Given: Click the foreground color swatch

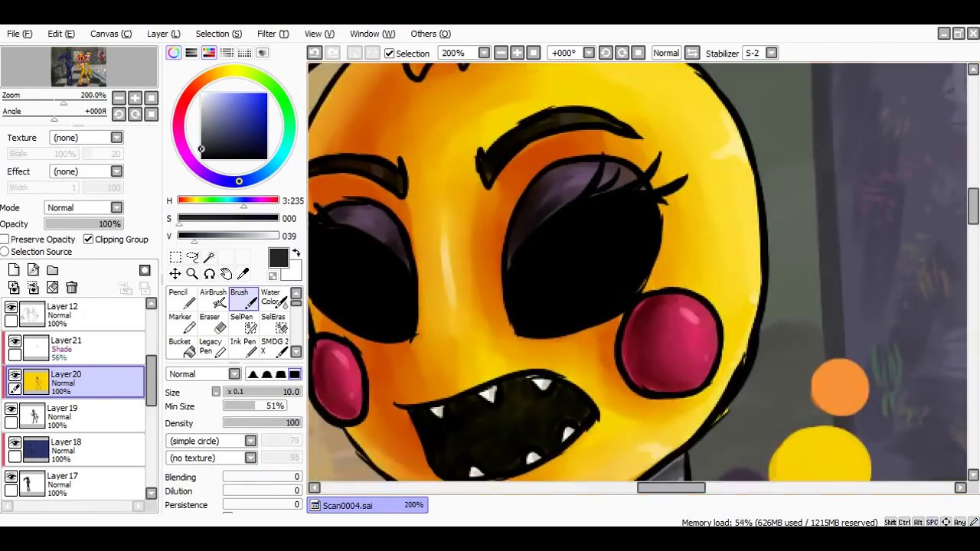Looking at the screenshot, I should 278,258.
